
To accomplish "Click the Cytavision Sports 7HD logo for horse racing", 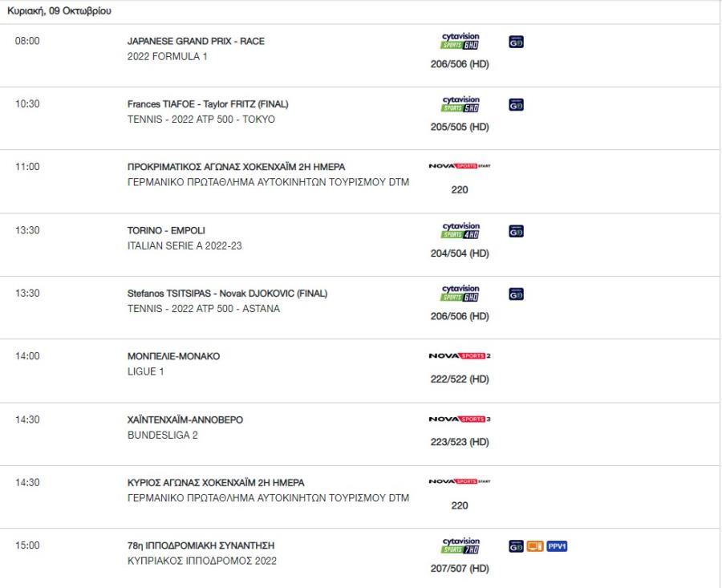I will tap(460, 545).
